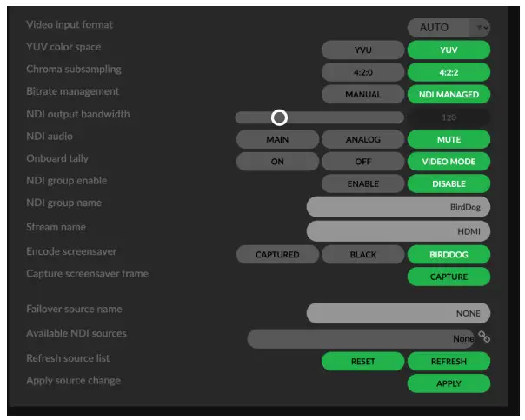Image resolution: width=525 pixels, height=420 pixels.
Task: Choose 4:2:0 chroma subsampling
Action: pyautogui.click(x=362, y=72)
